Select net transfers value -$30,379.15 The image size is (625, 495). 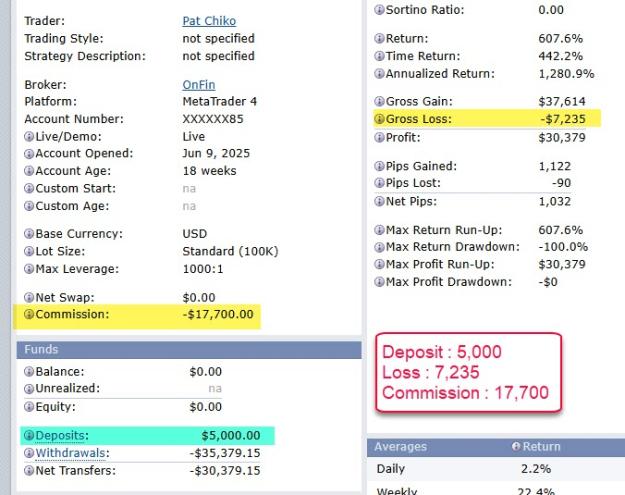[x=225, y=470]
